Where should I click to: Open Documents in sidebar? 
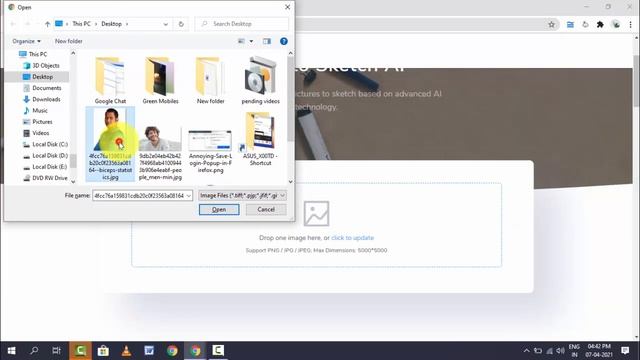point(42,88)
